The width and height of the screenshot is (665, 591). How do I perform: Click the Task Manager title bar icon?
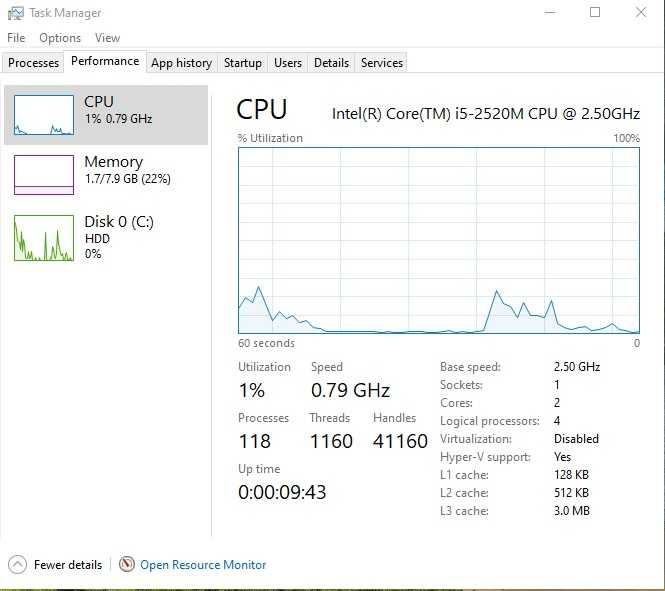click(x=16, y=13)
